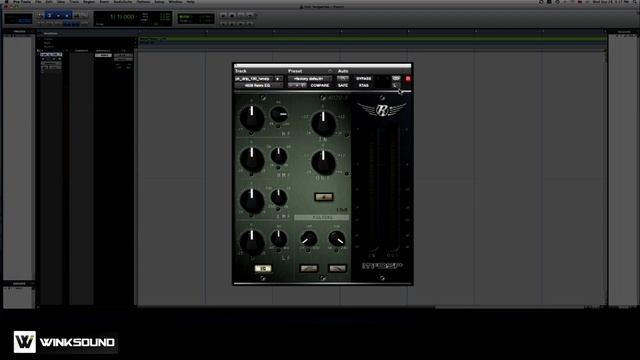Click the LF gain knob
640x360 pixels.
[x=251, y=242]
